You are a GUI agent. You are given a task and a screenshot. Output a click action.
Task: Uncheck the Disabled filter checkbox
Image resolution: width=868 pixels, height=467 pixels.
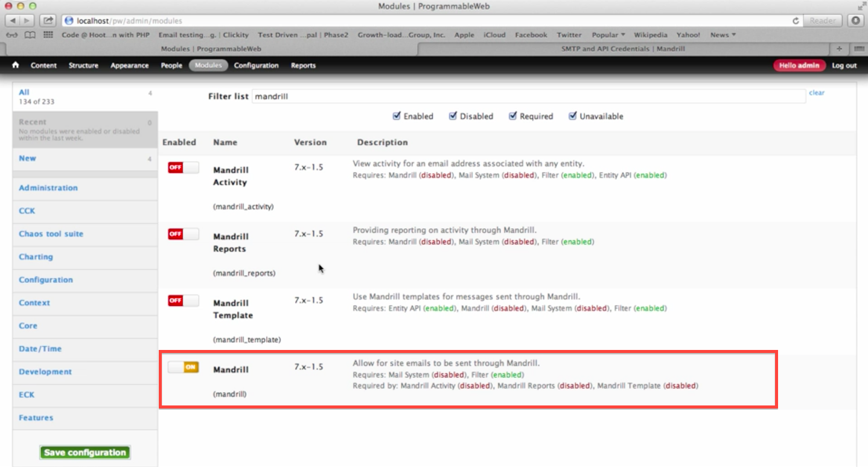pyautogui.click(x=453, y=116)
